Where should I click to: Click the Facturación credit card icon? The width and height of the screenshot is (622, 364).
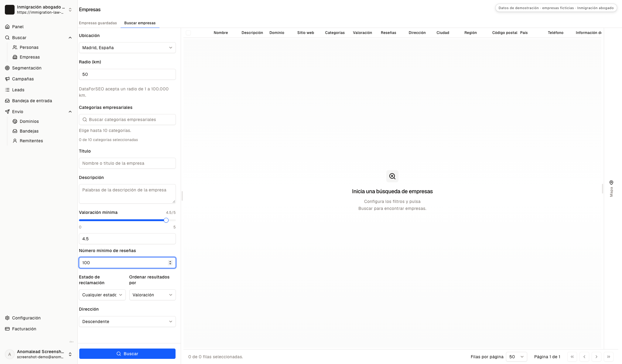pyautogui.click(x=7, y=329)
